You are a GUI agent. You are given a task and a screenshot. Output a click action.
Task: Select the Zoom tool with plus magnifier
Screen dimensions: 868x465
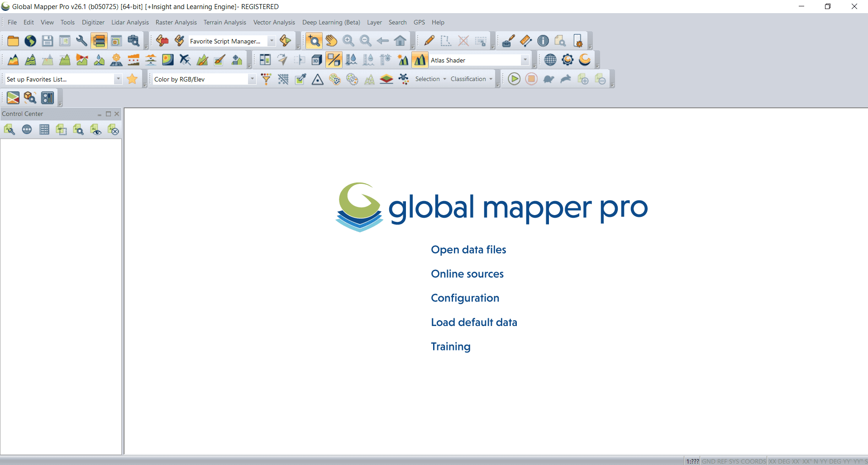(x=314, y=41)
